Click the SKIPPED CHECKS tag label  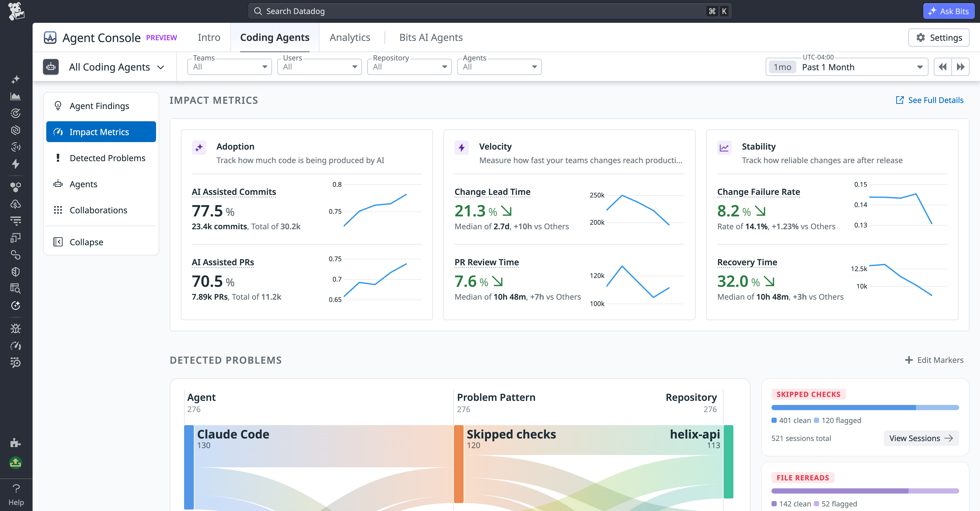click(808, 394)
